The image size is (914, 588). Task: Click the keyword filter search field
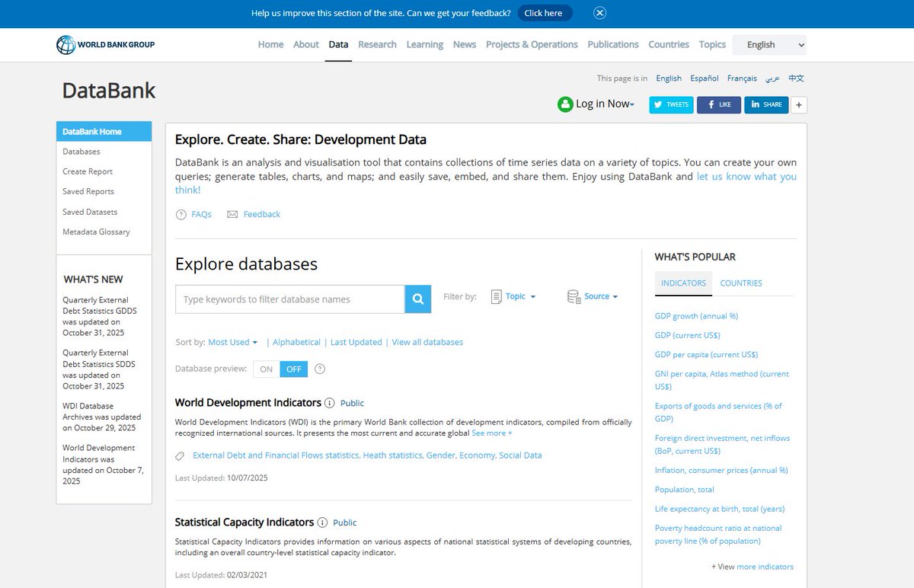290,299
